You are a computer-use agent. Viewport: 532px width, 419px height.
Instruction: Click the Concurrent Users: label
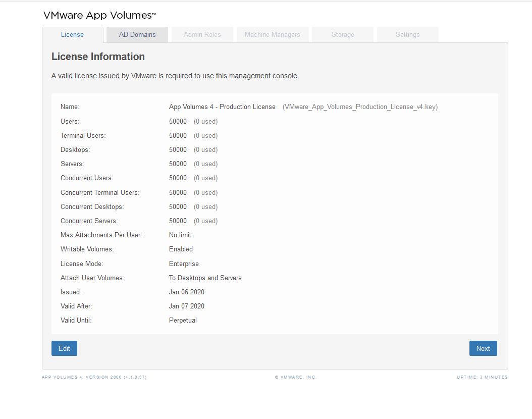click(x=87, y=178)
